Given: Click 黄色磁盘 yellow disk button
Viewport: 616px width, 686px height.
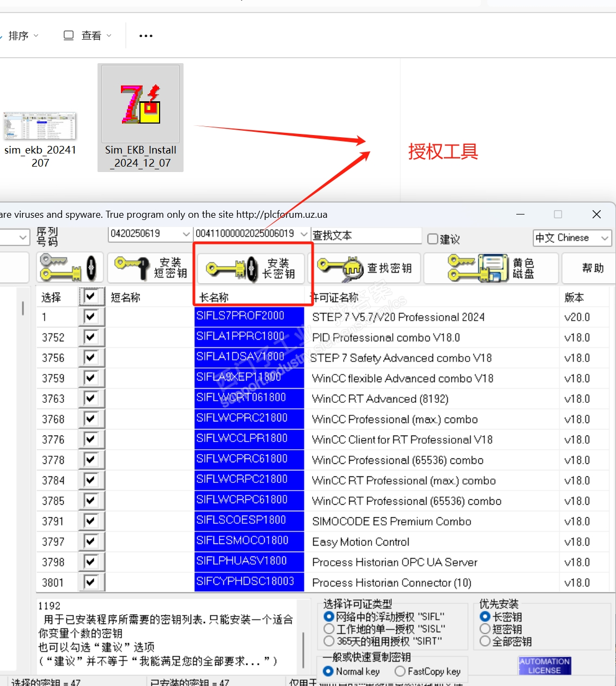Looking at the screenshot, I should click(491, 268).
